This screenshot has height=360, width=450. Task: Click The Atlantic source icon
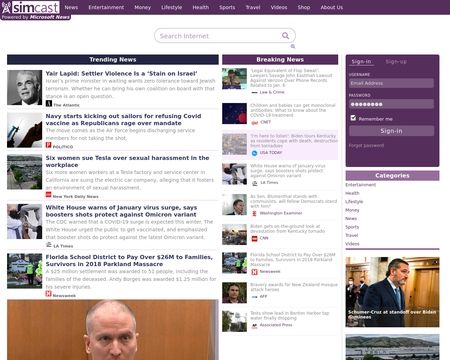[49, 103]
